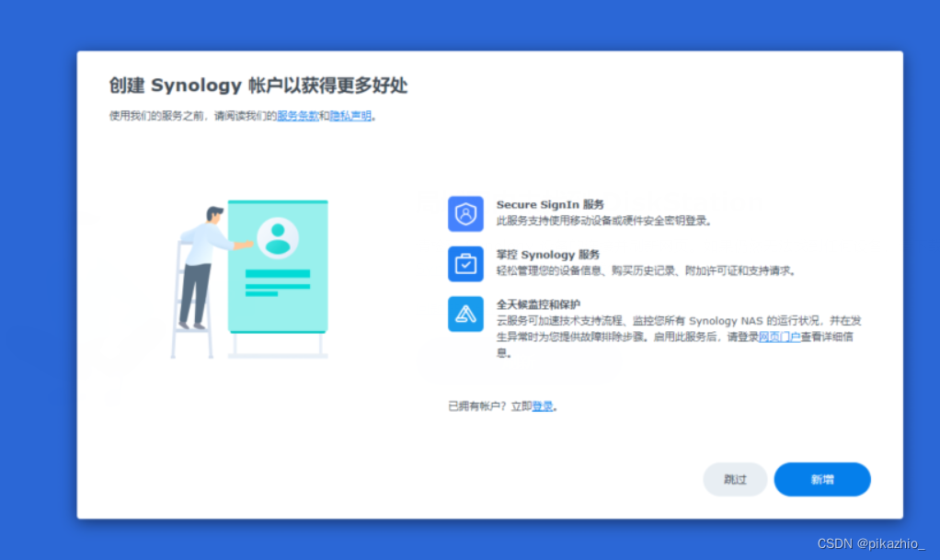Click the 登录 link to sign in
Screen dimensions: 940x560
(543, 406)
